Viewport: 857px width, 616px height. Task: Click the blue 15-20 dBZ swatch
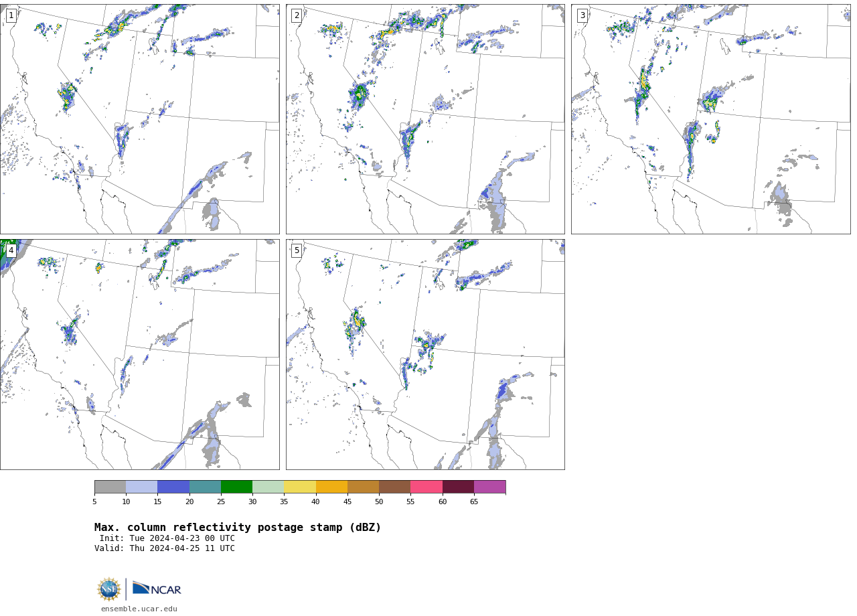(x=173, y=487)
